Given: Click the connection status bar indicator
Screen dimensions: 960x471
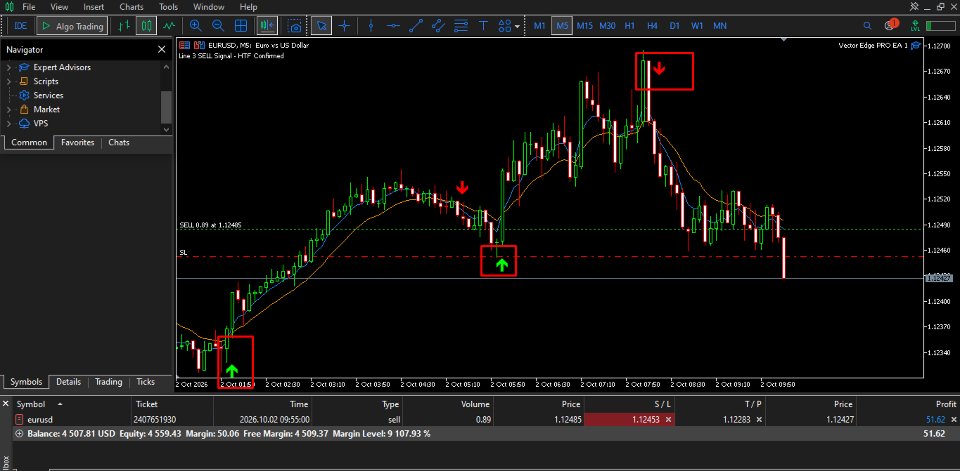Looking at the screenshot, I should click(940, 26).
